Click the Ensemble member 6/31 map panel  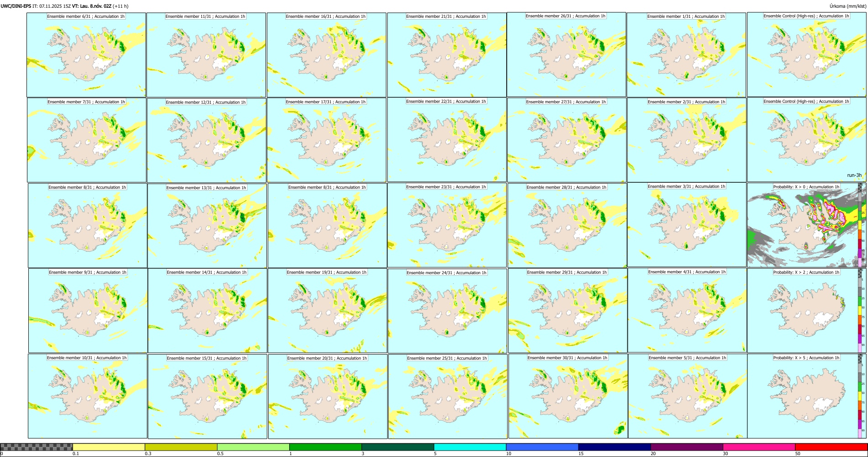pos(86,55)
